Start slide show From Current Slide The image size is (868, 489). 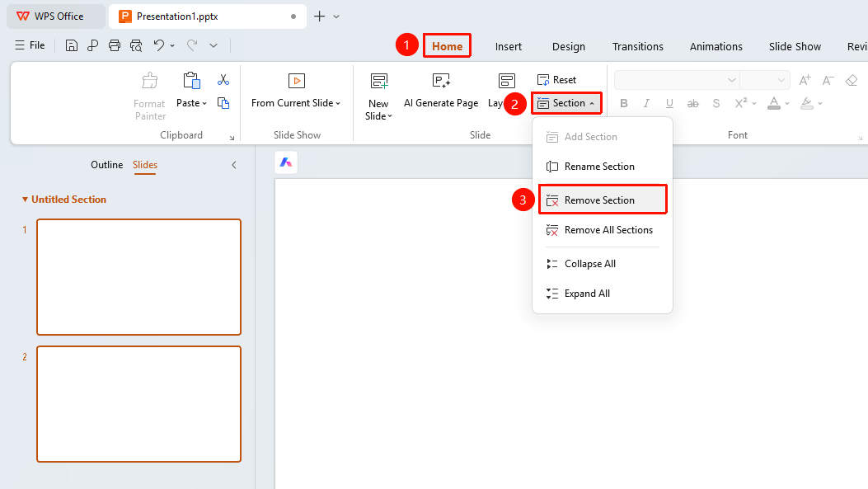click(296, 91)
